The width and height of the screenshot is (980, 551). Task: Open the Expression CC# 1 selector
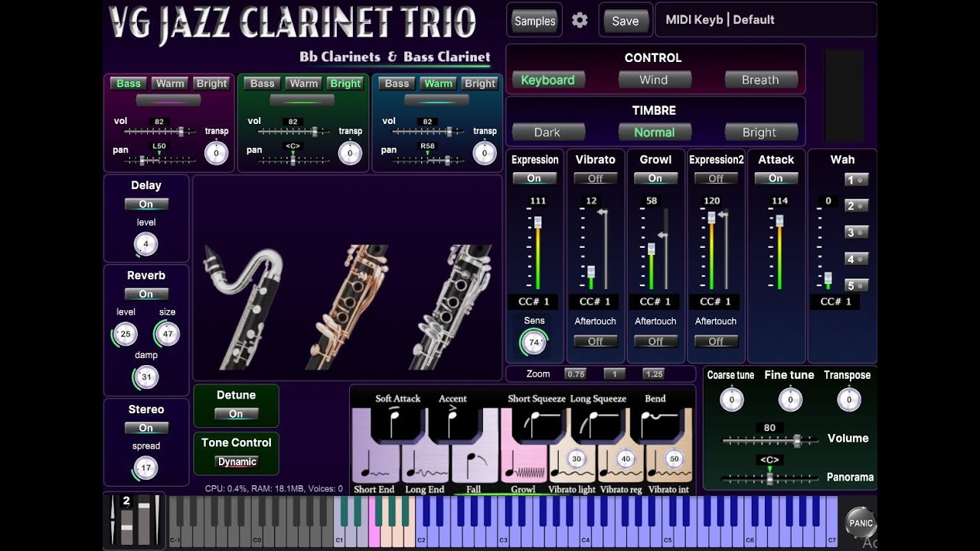534,302
